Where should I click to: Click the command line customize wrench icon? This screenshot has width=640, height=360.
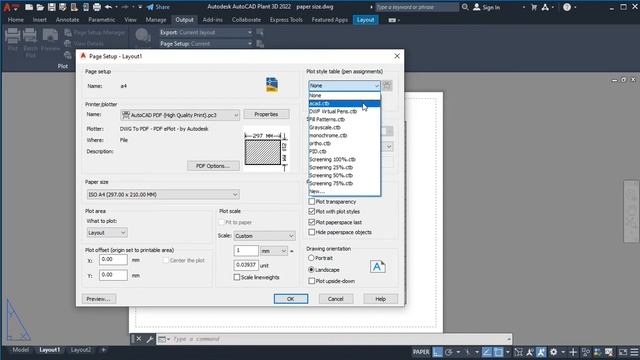click(150, 339)
